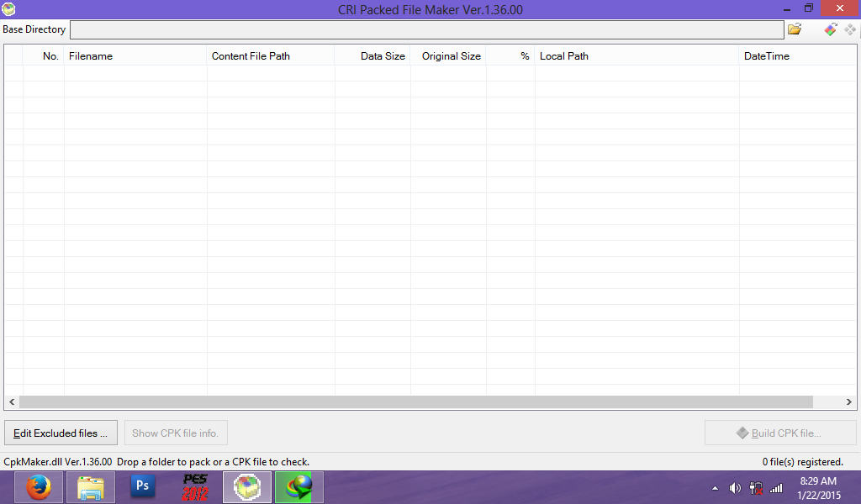Sort by Local Path column header

pos(637,56)
